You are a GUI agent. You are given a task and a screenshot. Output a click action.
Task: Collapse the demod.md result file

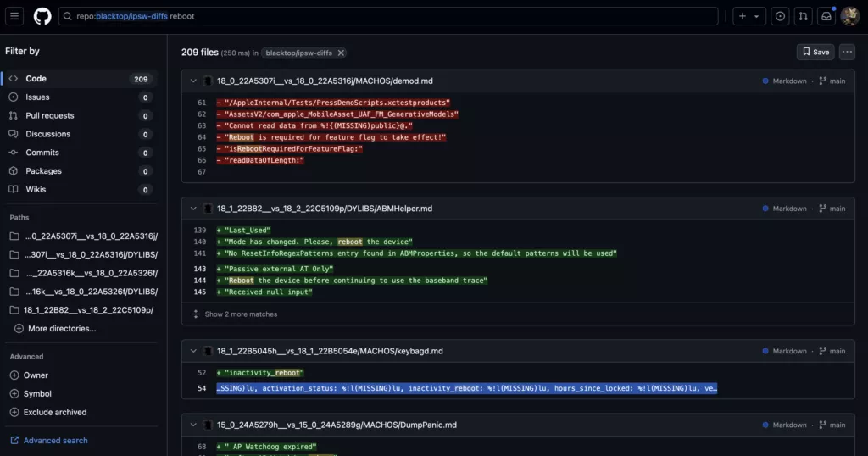pos(194,81)
